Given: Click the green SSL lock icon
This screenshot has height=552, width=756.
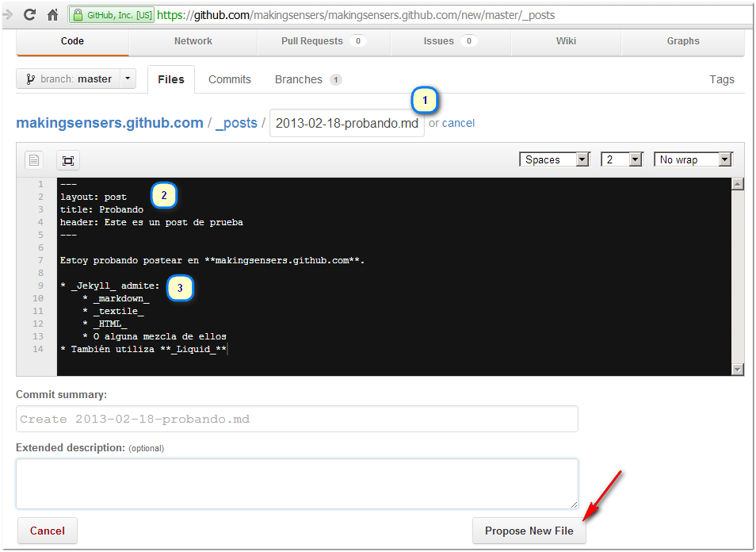Looking at the screenshot, I should pyautogui.click(x=77, y=15).
